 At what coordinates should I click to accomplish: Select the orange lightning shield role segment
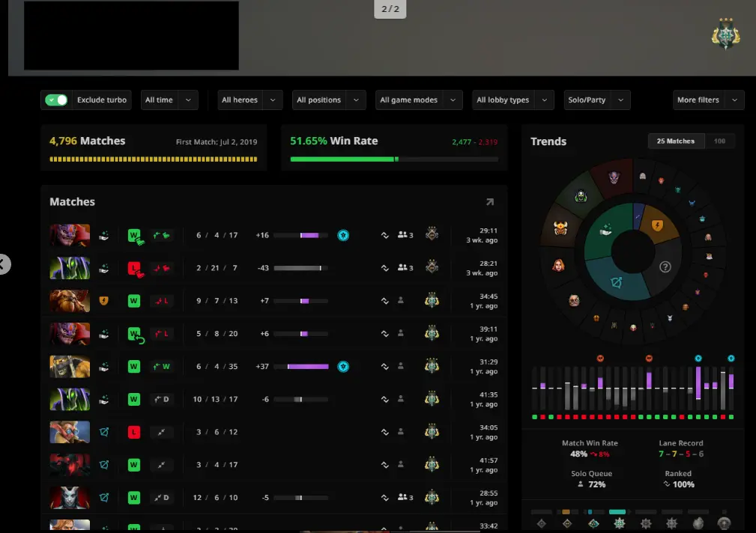click(x=657, y=225)
